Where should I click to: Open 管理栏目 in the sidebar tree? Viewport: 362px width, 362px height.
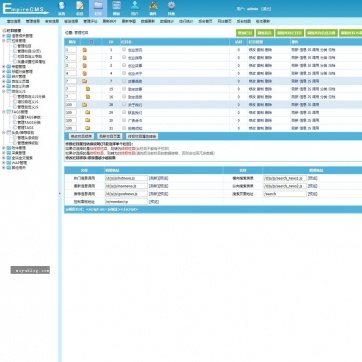pos(24,46)
